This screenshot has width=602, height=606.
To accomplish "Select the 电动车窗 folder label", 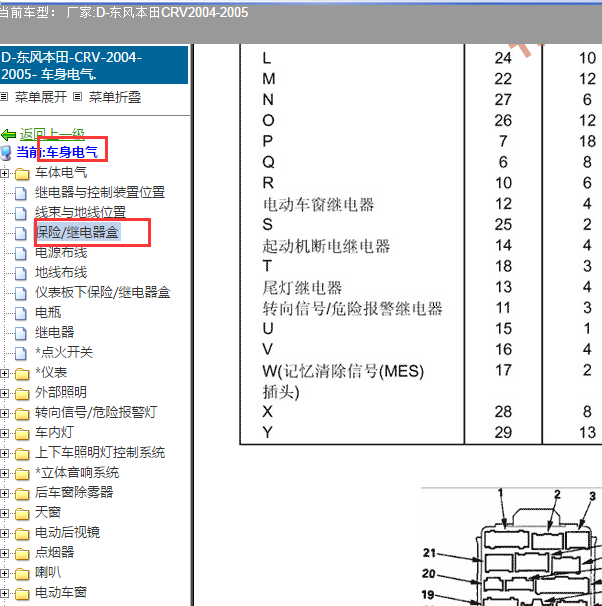I will [61, 592].
